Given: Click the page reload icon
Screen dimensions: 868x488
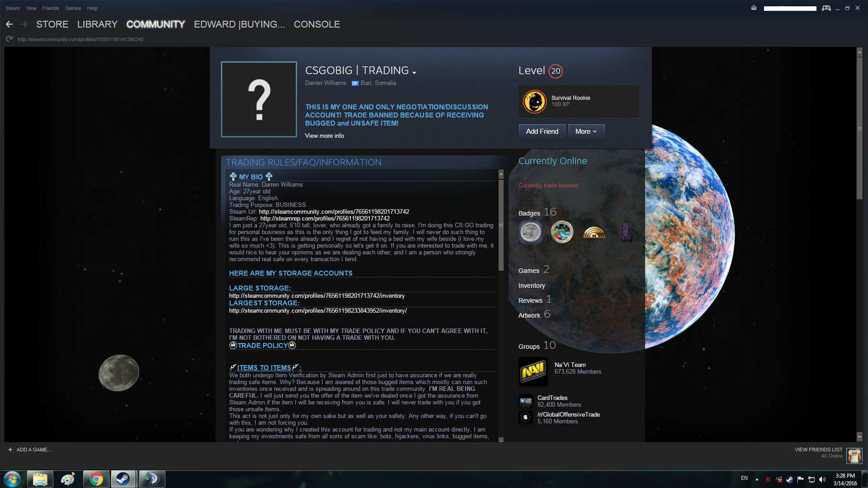Looking at the screenshot, I should (x=9, y=39).
